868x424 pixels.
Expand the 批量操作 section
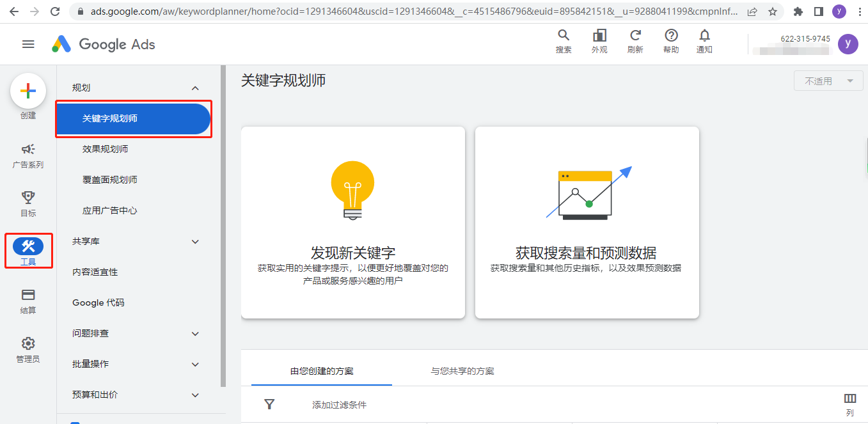coord(196,364)
